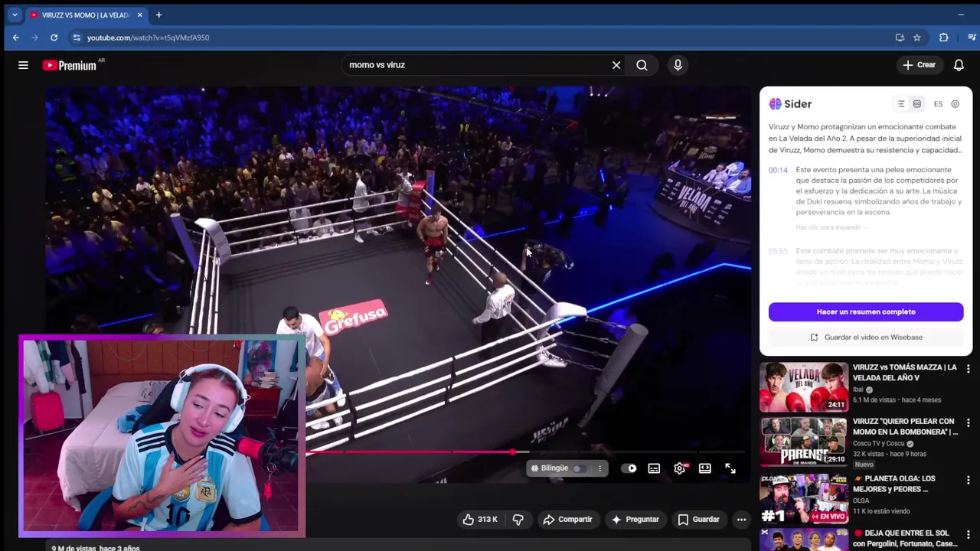Open the OLGA channel name
The width and height of the screenshot is (980, 551).
coord(862,500)
